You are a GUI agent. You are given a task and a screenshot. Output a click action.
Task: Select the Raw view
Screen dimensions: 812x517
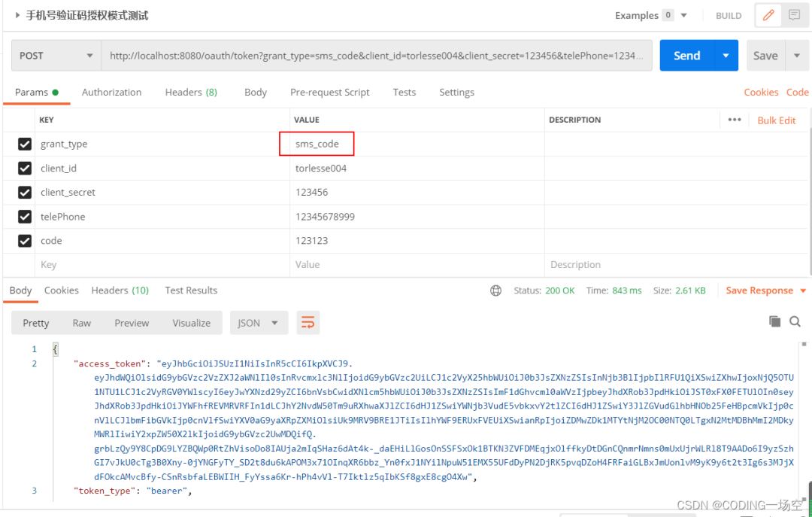point(82,323)
